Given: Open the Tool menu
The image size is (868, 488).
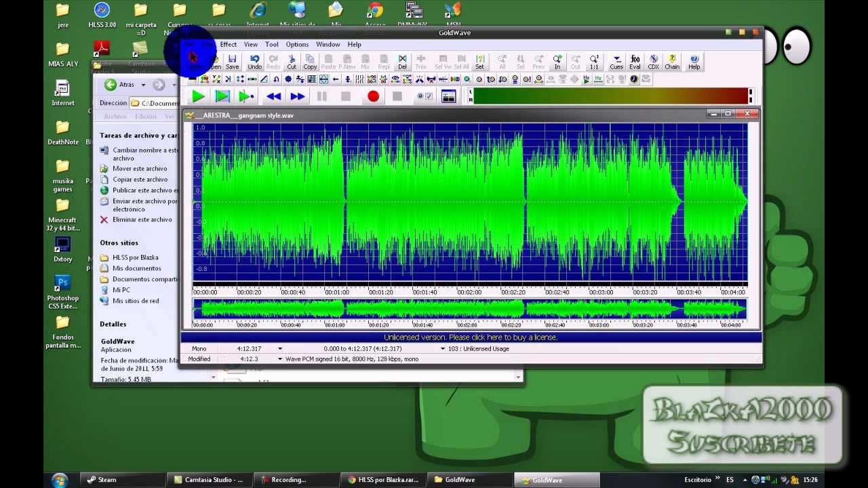Looking at the screenshot, I should [x=271, y=45].
